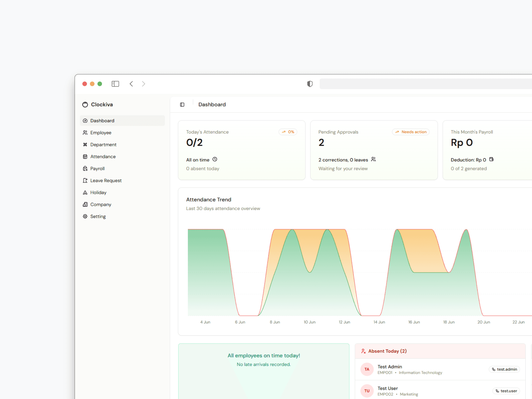Click the Dashboard page title

[212, 104]
